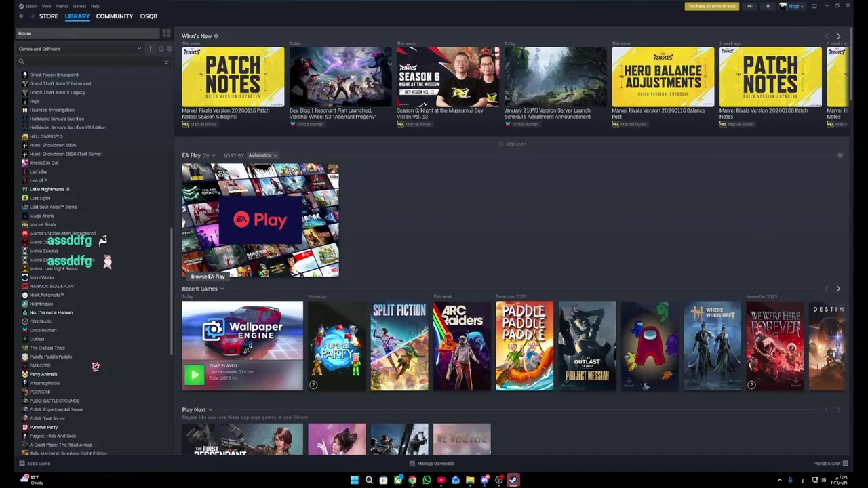The image size is (868, 488).
Task: Advance Recent Games shelf with right arrow
Action: click(838, 289)
